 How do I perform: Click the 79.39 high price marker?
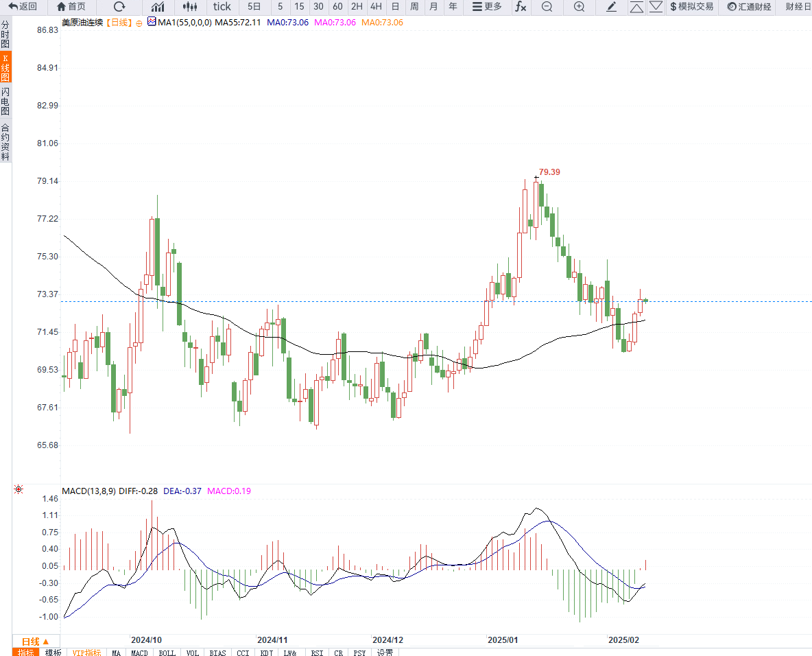point(549,172)
